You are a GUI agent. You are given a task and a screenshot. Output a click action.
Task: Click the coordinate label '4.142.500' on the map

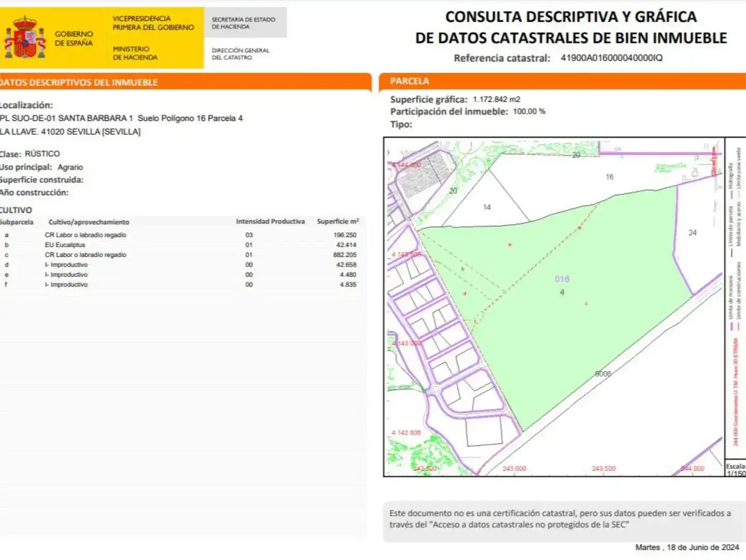(x=406, y=432)
